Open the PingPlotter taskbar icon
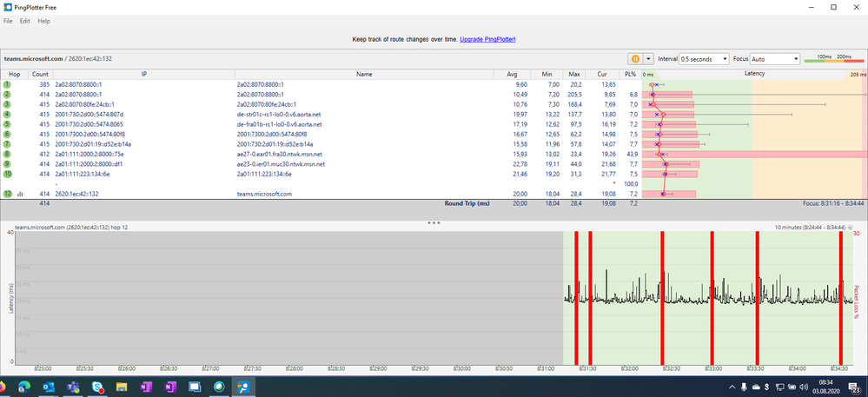The height and width of the screenshot is (397, 868). 243,387
